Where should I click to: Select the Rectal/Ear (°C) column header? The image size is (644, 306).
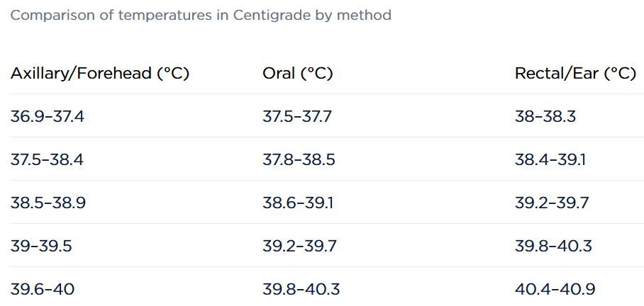(x=575, y=74)
